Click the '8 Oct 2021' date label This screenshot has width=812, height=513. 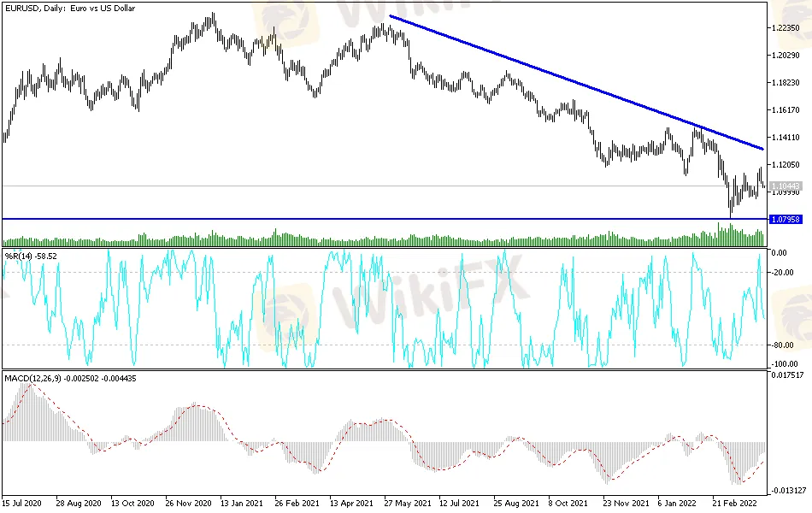[568, 503]
